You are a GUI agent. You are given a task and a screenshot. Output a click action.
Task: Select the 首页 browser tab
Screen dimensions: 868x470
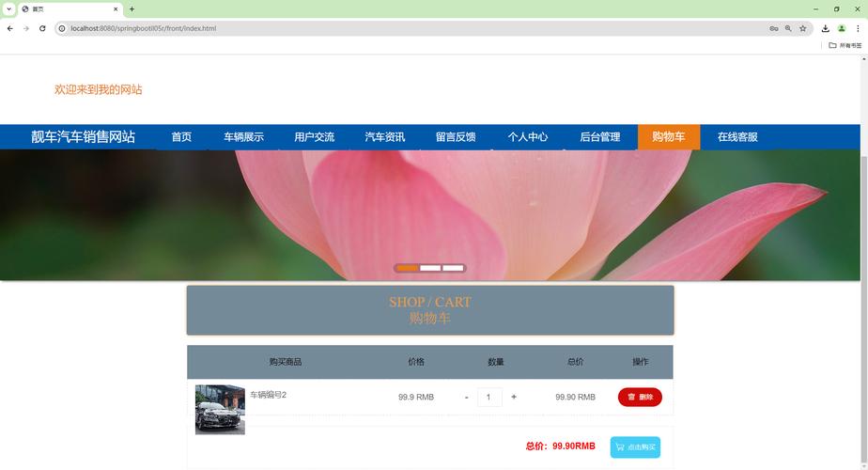[x=70, y=9]
